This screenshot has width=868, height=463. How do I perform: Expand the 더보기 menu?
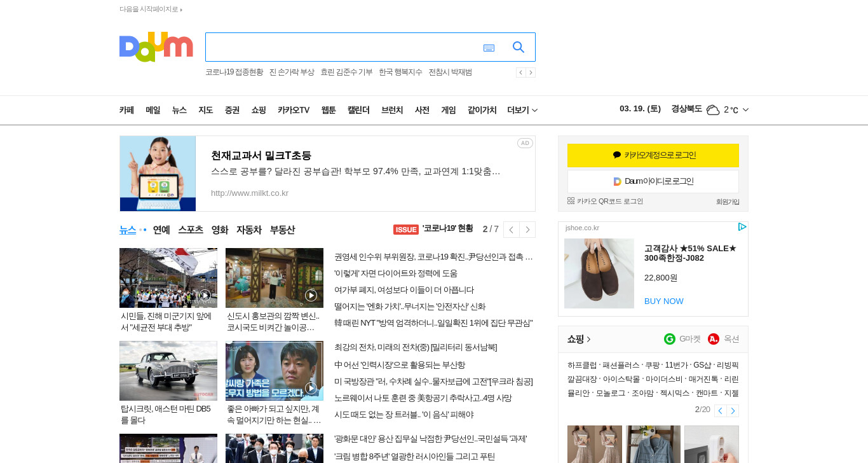pyautogui.click(x=522, y=110)
